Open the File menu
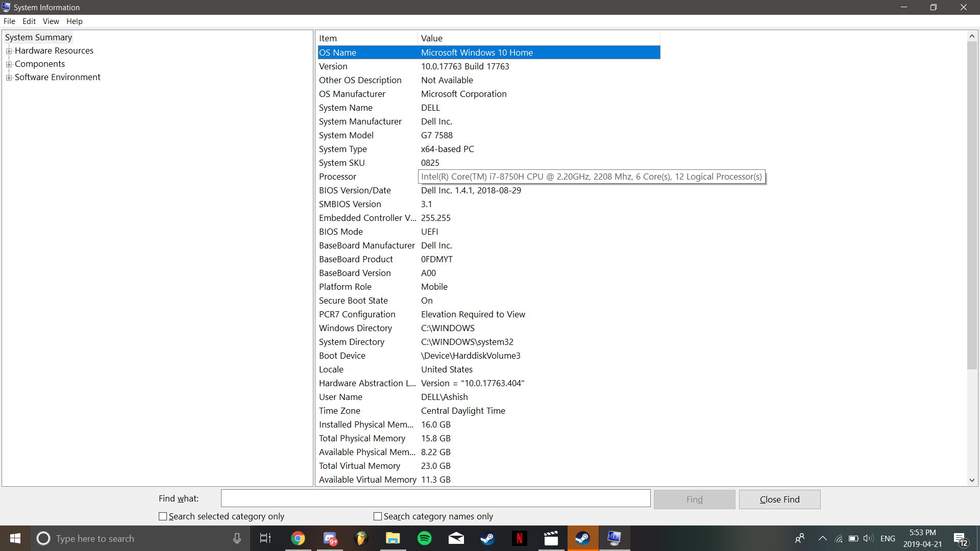The height and width of the screenshot is (551, 980). pyautogui.click(x=9, y=21)
